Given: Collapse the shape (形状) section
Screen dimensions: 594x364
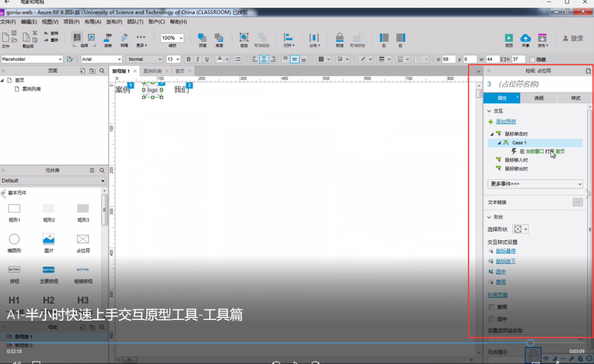Looking at the screenshot, I should 489,217.
